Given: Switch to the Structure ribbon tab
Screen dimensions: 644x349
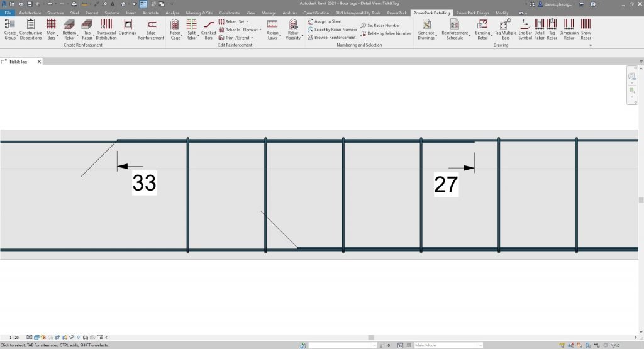Looking at the screenshot, I should click(55, 13).
